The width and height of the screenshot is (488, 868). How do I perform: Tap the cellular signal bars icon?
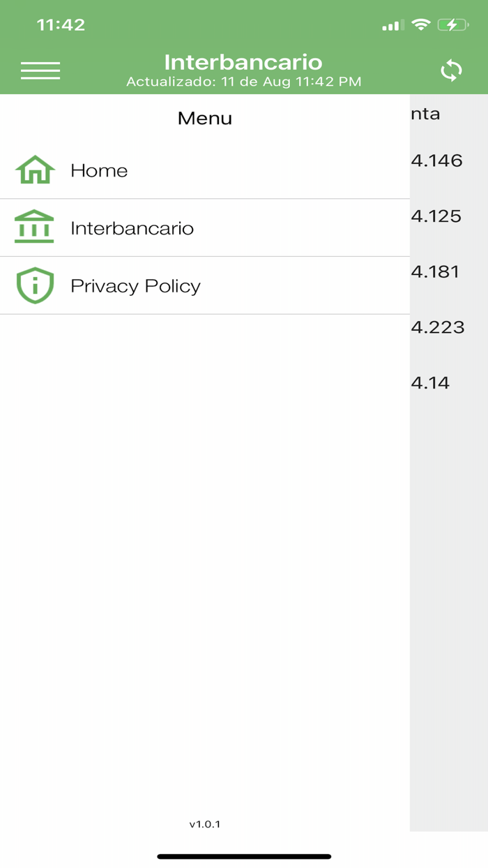(x=392, y=24)
